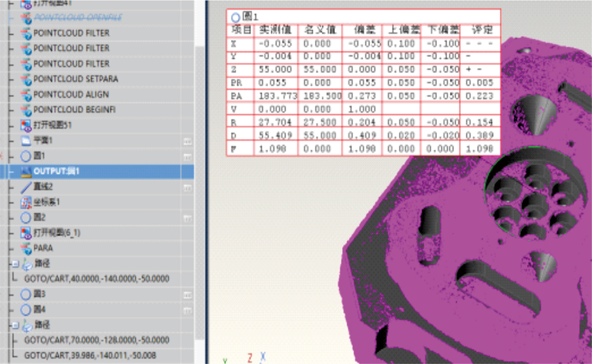Viewport: 592px width, 364px height.
Task: Toggle report table icon for 圆3 row
Action: pos(187,294)
